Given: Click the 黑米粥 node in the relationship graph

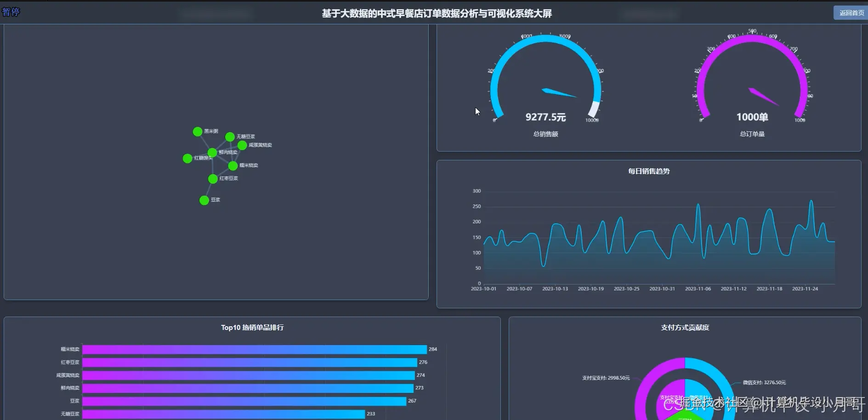Looking at the screenshot, I should pos(197,131).
